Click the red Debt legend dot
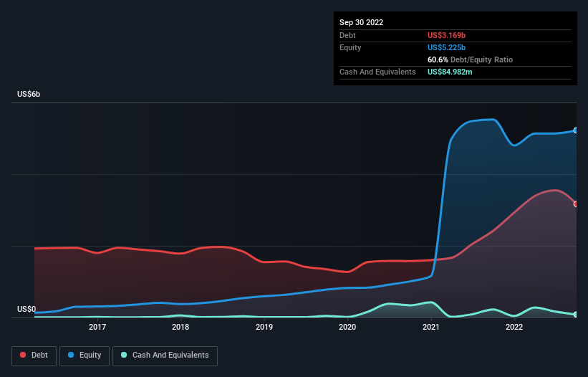This screenshot has width=588, height=377. 23,355
